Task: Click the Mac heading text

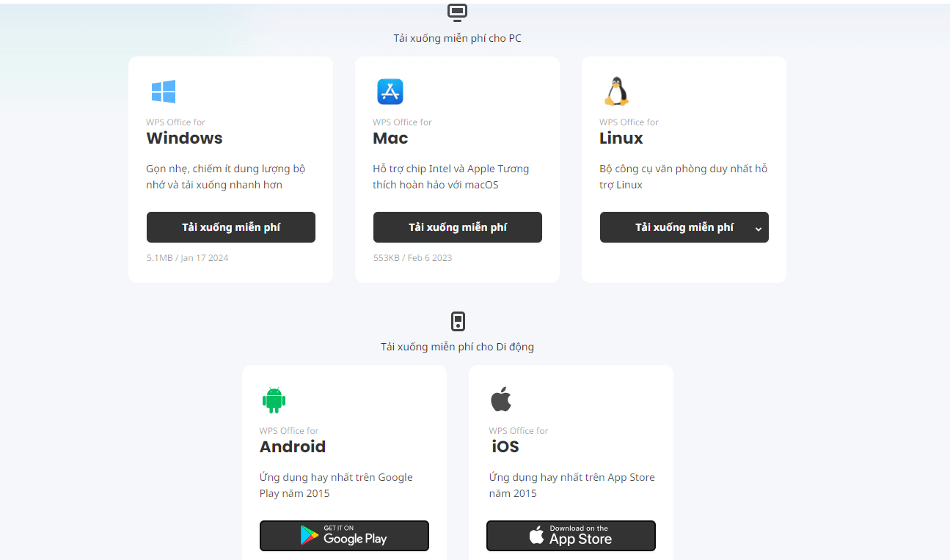Action: coord(390,138)
